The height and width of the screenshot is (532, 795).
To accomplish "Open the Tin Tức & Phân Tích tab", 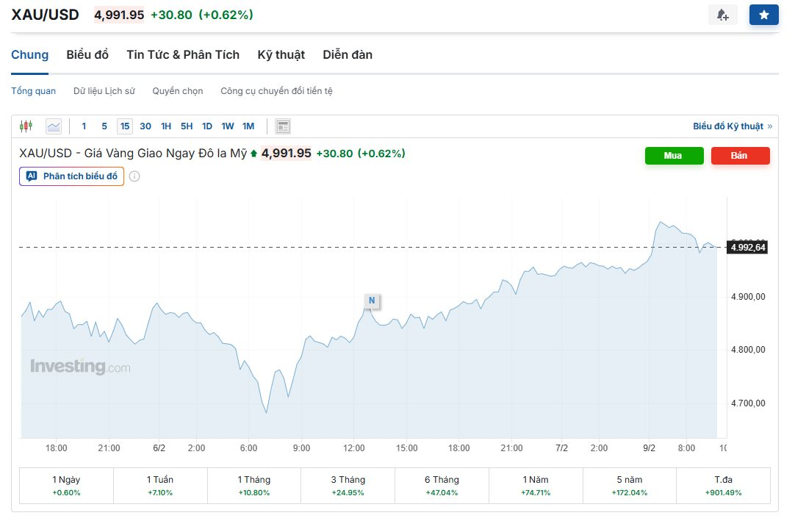I will point(183,54).
